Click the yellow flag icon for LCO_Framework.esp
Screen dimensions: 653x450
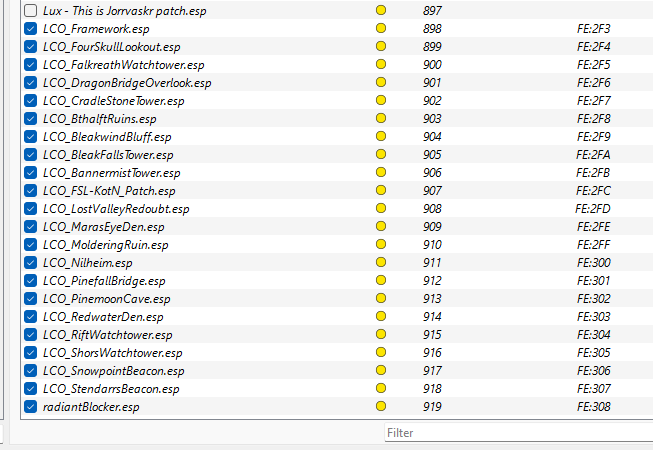381,28
